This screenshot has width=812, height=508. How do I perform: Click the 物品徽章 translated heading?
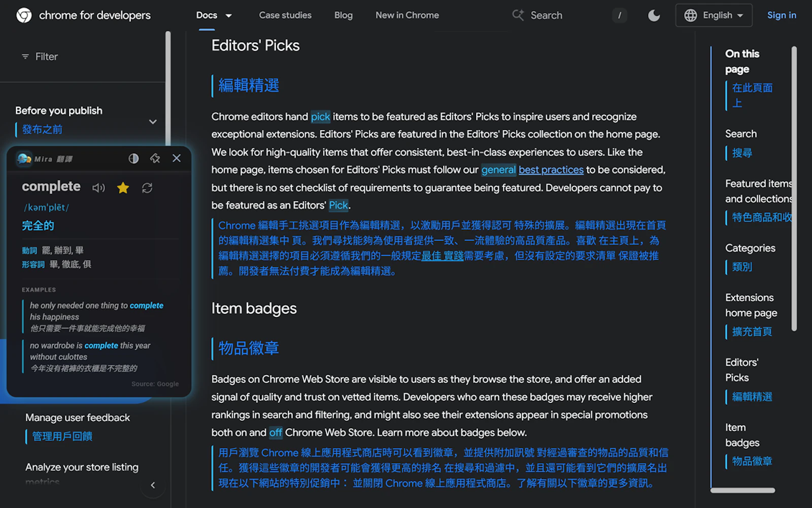pyautogui.click(x=249, y=348)
